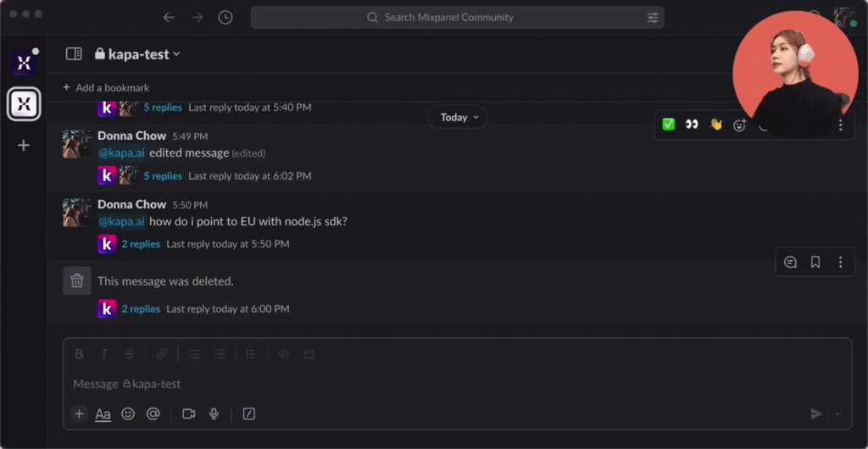Open search filter options icon
This screenshot has width=868, height=449.
coord(652,17)
